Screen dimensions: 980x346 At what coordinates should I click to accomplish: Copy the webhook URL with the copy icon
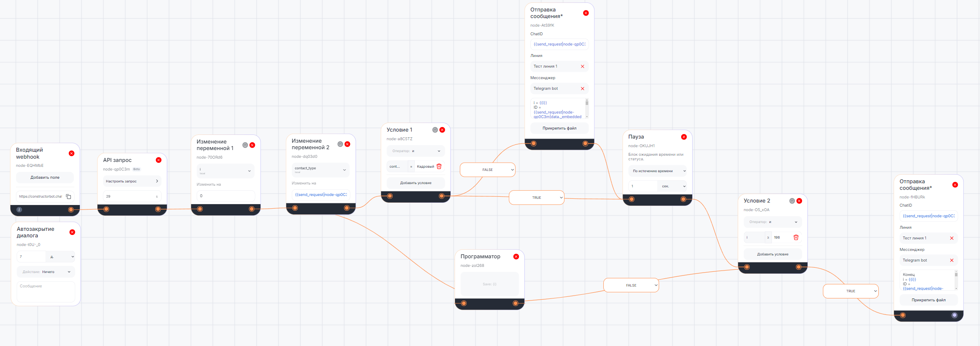coord(68,196)
